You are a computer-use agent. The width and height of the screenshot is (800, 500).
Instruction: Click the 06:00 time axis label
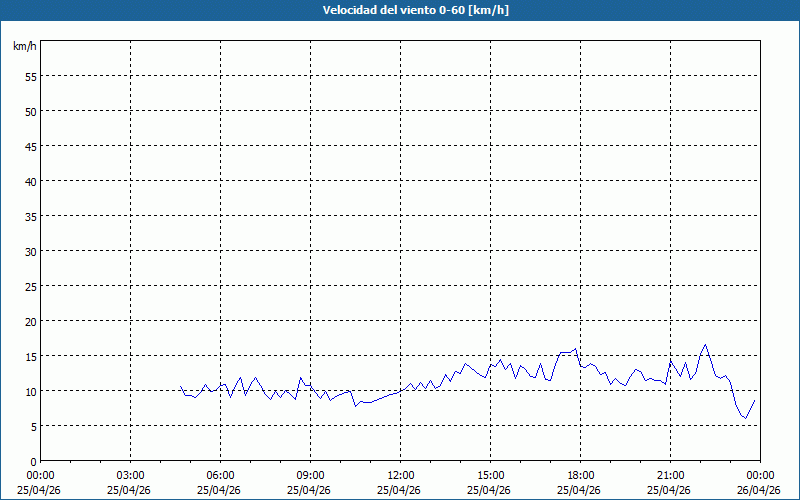[220, 475]
